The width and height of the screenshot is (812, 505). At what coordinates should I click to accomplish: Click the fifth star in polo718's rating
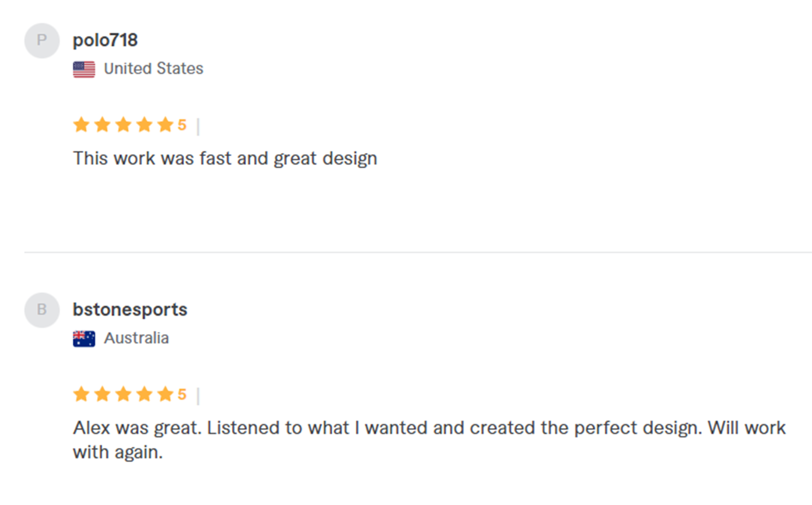[x=165, y=125]
